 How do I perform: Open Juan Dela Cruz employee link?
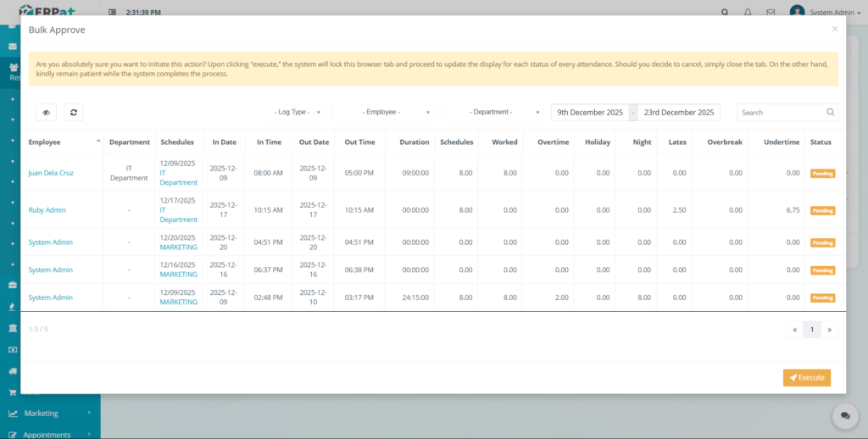coord(51,173)
